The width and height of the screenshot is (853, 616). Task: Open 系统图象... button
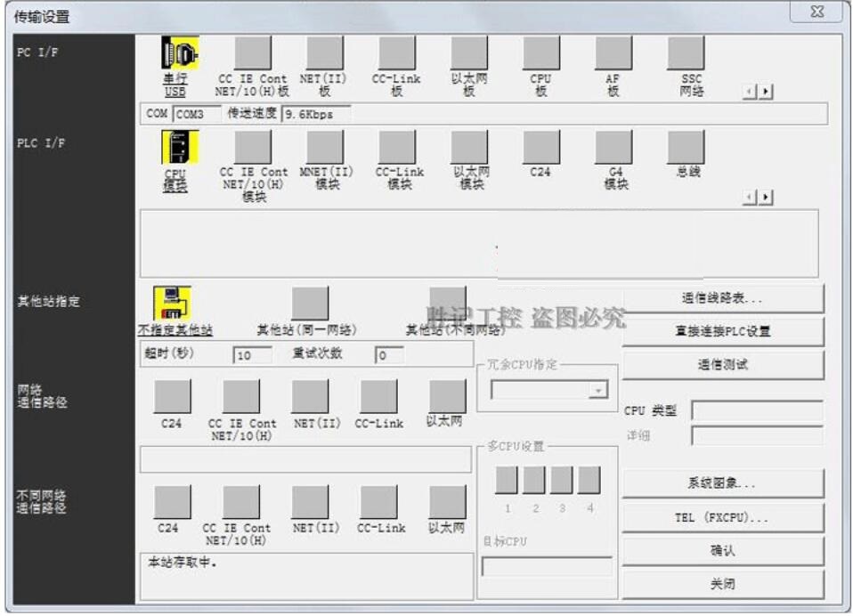pos(723,482)
